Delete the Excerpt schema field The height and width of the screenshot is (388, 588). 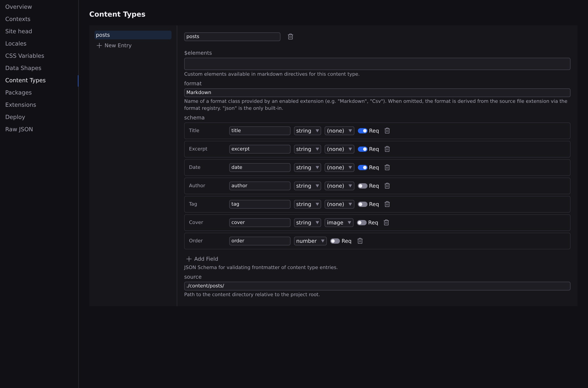(x=387, y=149)
